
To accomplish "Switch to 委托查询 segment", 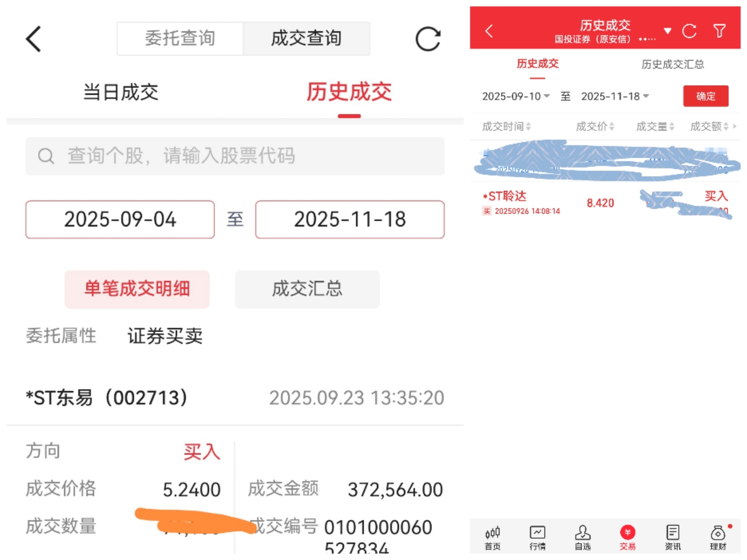I will pos(180,38).
